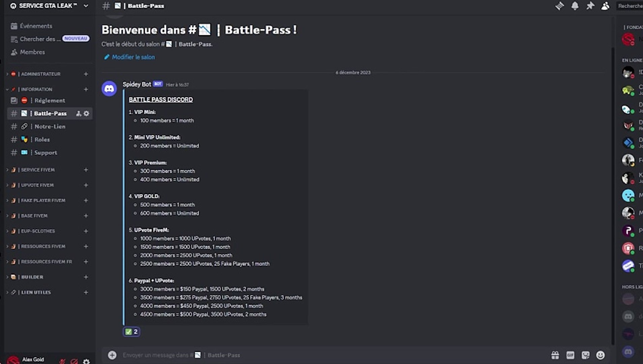Screen dimensions: 643x364
Task: Add a channel to EUP-SCLOTHES
Action: [86, 231]
